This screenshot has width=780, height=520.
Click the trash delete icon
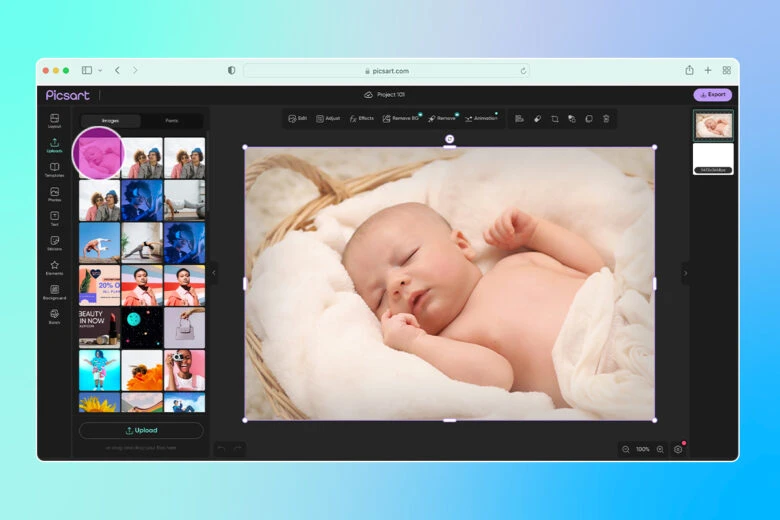(606, 118)
